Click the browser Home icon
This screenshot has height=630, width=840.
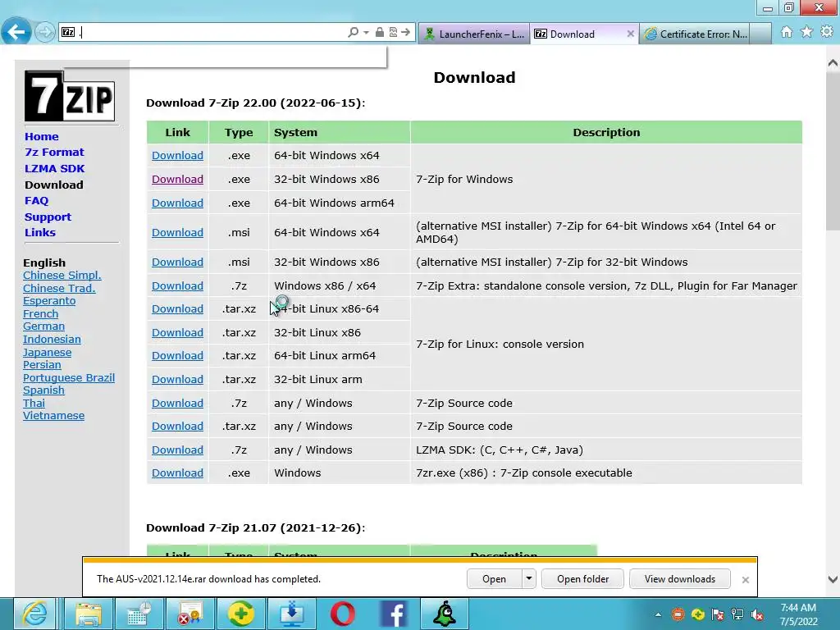click(x=787, y=32)
